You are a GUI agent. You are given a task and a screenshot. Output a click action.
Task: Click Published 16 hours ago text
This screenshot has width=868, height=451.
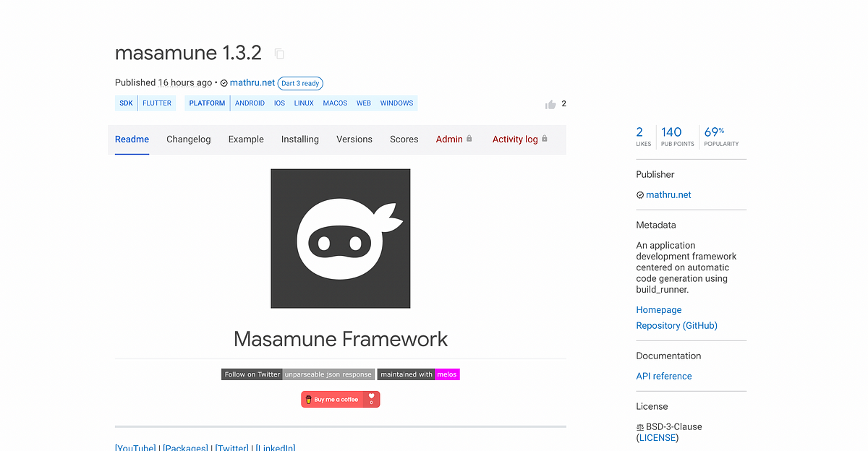(163, 83)
